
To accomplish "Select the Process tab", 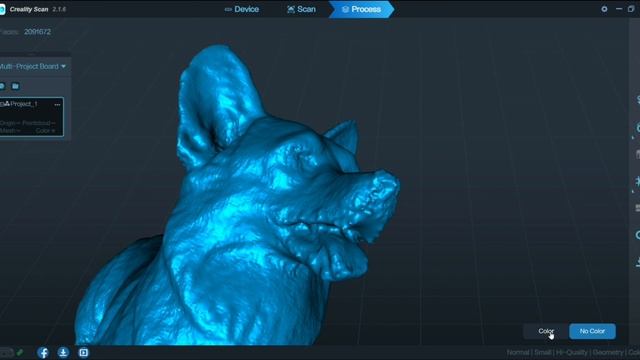I will click(361, 9).
